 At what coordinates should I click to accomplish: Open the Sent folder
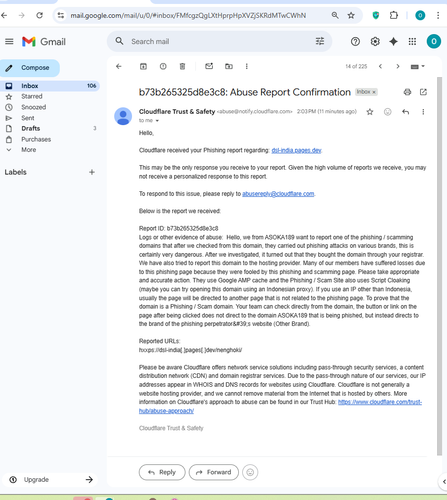28,118
